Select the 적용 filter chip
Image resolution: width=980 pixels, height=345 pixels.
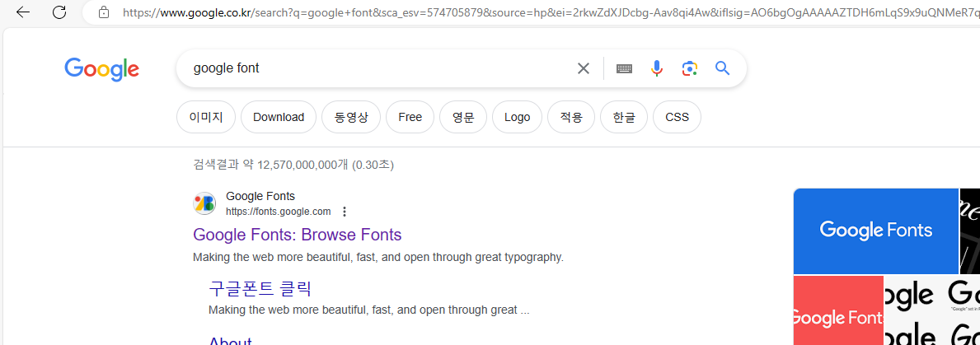(x=571, y=117)
